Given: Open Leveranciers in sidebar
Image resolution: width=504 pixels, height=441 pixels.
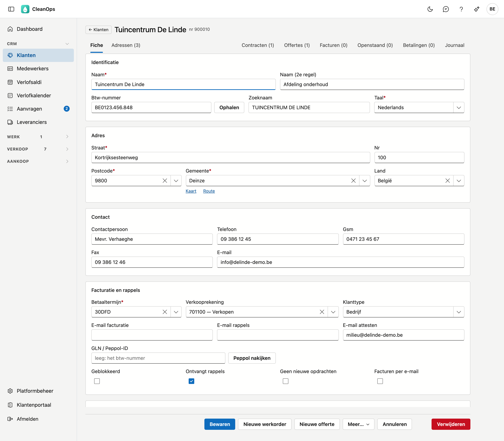Looking at the screenshot, I should (x=38, y=122).
